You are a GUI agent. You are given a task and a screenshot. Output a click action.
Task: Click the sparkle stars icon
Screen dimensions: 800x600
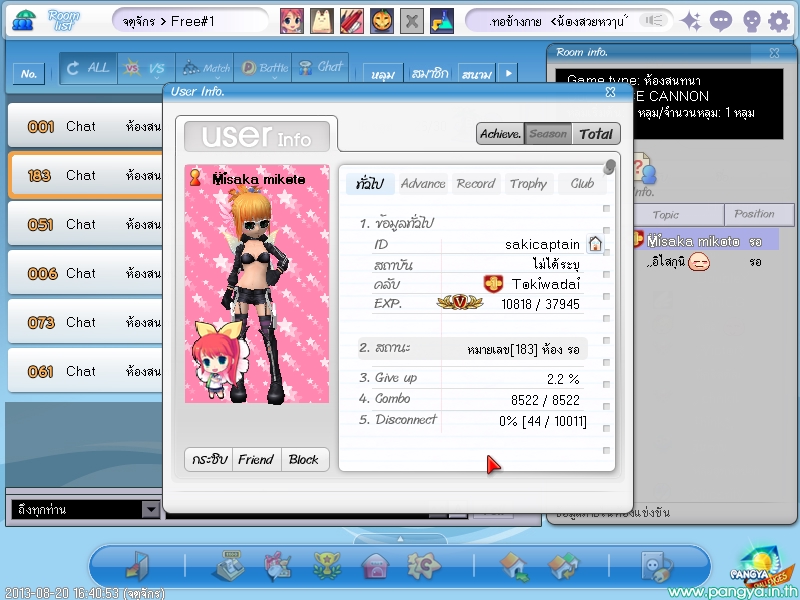tap(691, 21)
